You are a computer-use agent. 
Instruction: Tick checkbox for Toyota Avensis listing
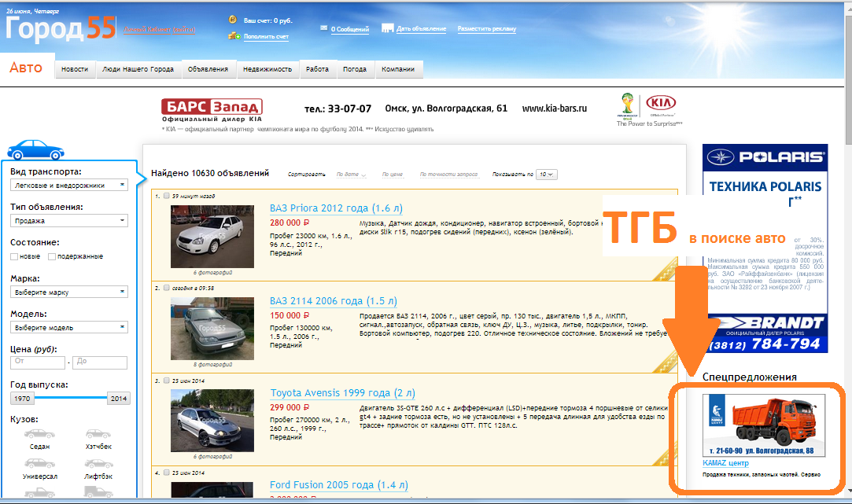pos(167,381)
